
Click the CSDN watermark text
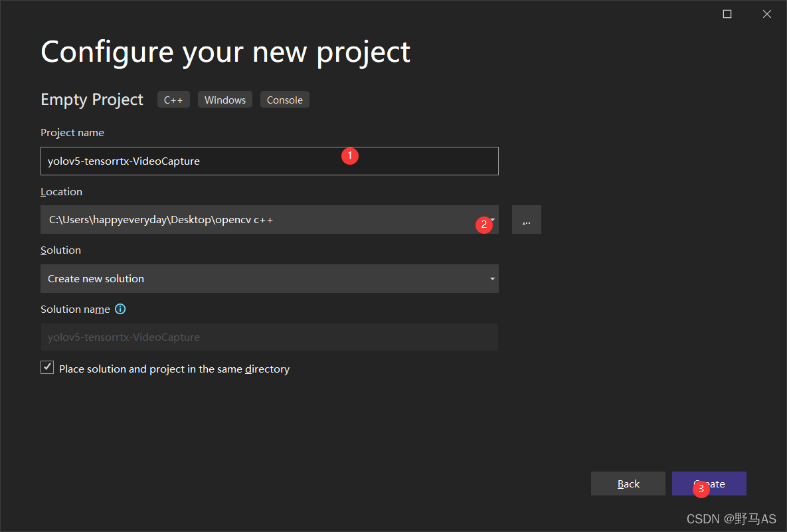tap(731, 519)
